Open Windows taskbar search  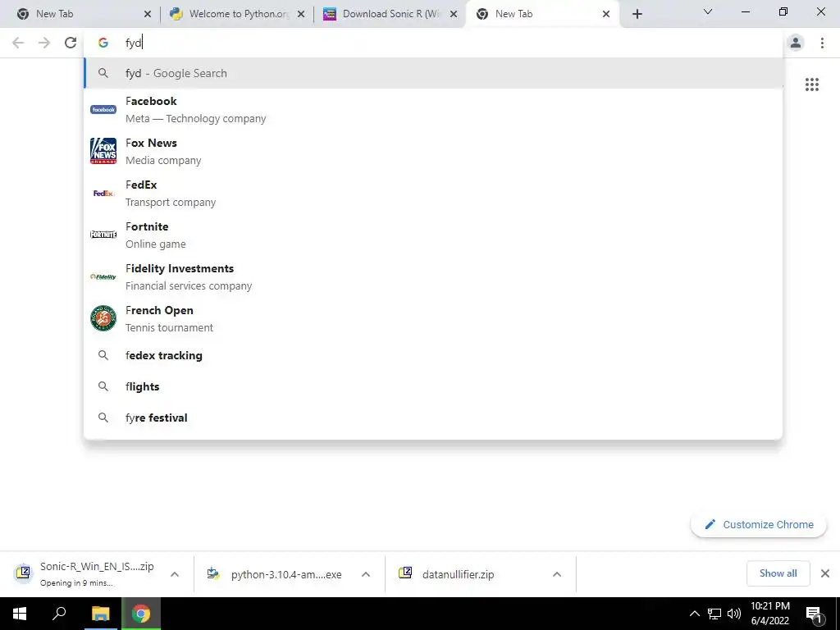(x=59, y=614)
